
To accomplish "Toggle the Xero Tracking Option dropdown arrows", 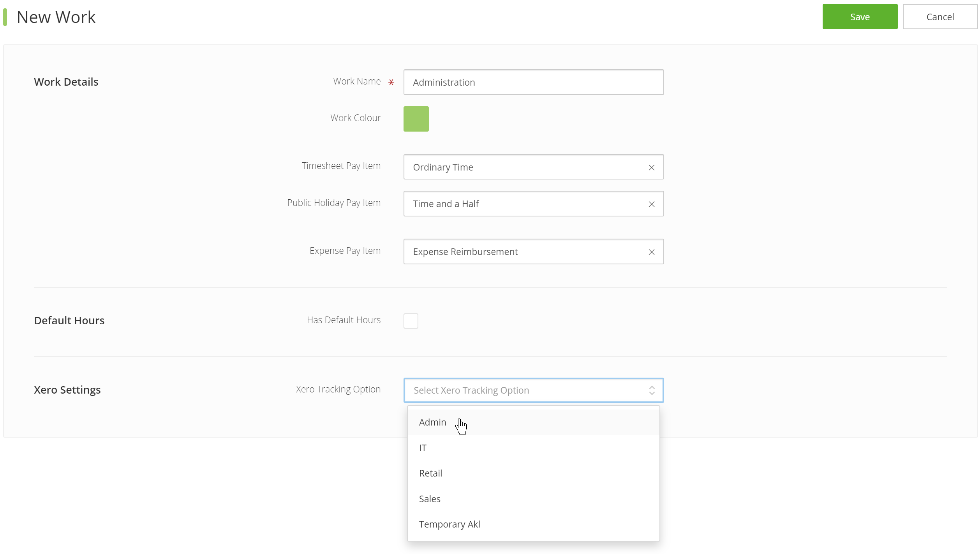I will pyautogui.click(x=652, y=390).
